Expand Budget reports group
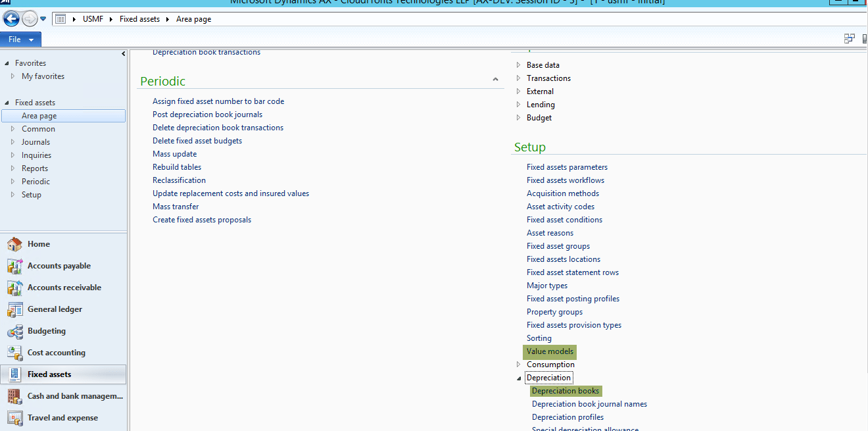The image size is (868, 431). coord(518,118)
